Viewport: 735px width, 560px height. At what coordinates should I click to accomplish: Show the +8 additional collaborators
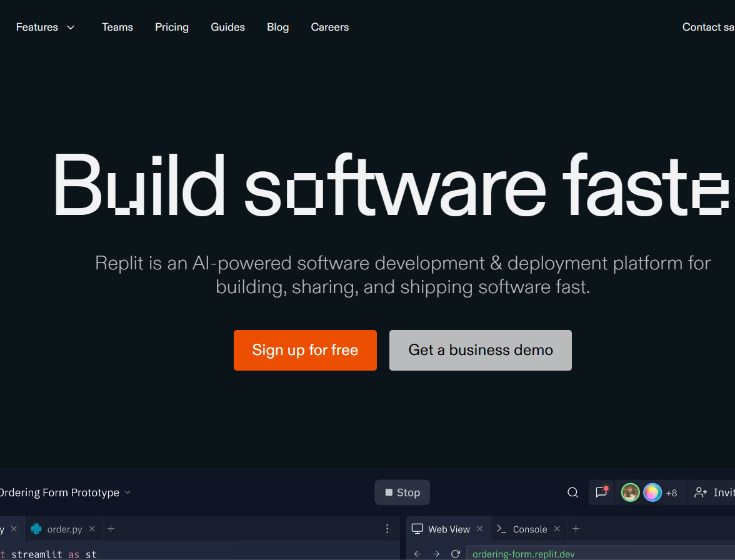pyautogui.click(x=671, y=492)
